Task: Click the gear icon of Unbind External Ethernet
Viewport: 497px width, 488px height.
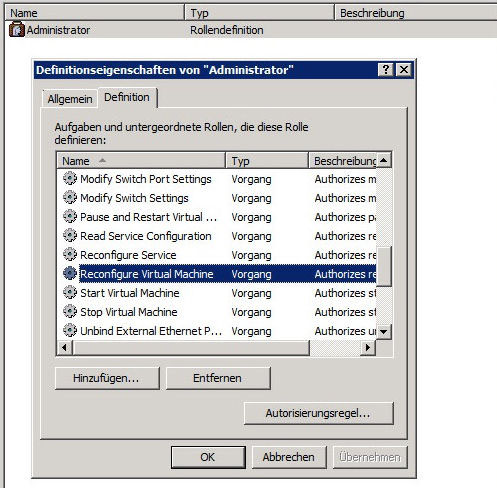Action: [x=70, y=330]
